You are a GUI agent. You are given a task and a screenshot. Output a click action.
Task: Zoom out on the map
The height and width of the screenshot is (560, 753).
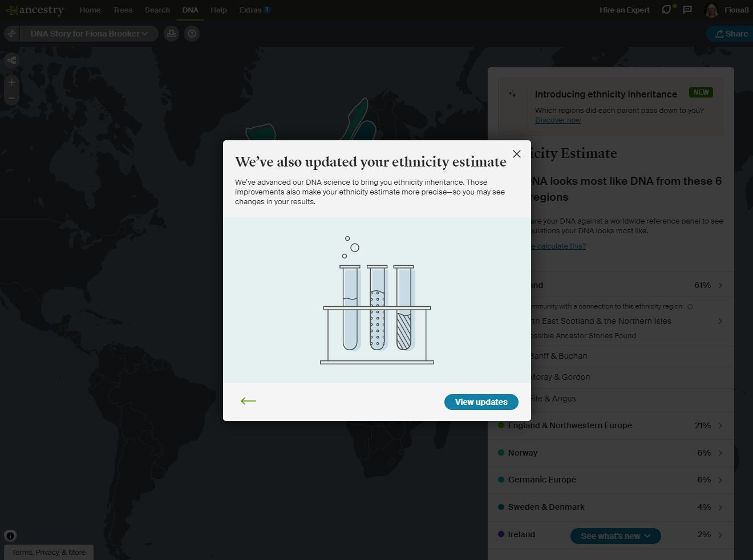[x=11, y=98]
